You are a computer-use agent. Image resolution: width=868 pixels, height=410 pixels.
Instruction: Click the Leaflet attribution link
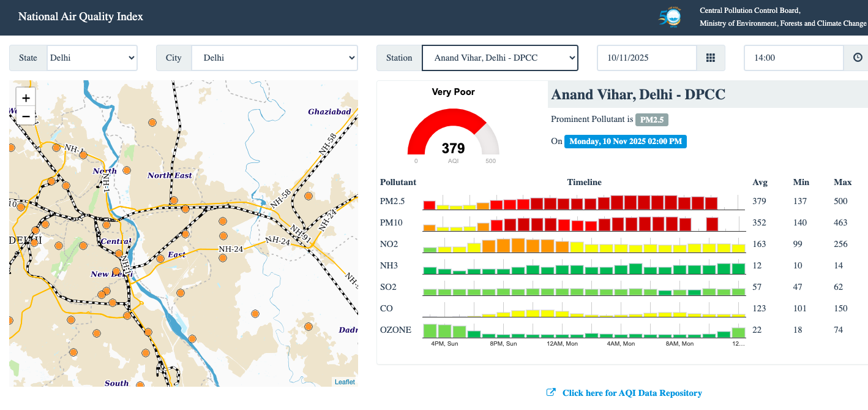tap(345, 381)
